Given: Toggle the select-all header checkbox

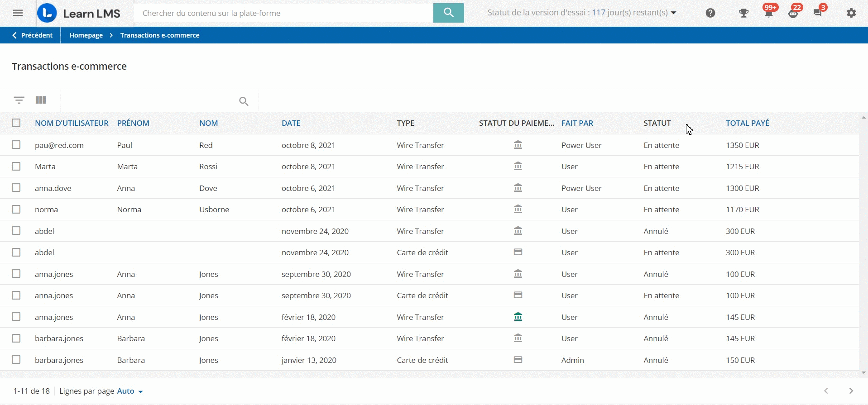Looking at the screenshot, I should tap(16, 123).
